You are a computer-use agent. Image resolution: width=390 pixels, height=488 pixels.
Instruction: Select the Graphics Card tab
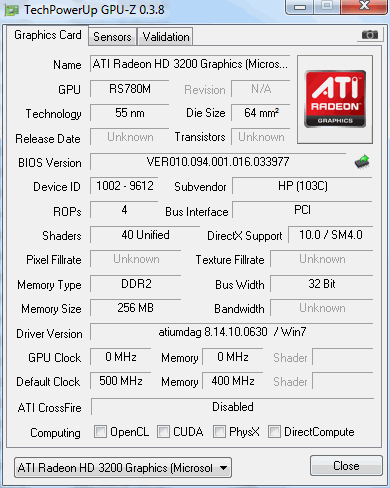(x=47, y=35)
